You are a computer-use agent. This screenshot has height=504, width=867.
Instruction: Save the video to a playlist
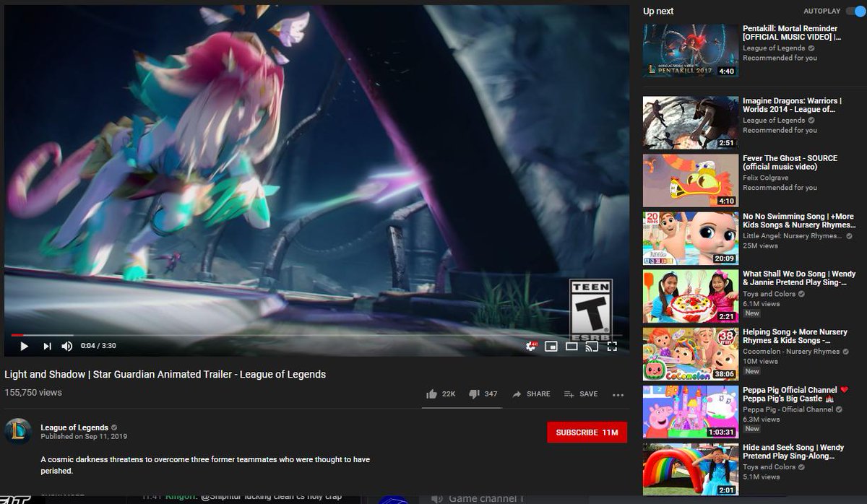pos(581,394)
